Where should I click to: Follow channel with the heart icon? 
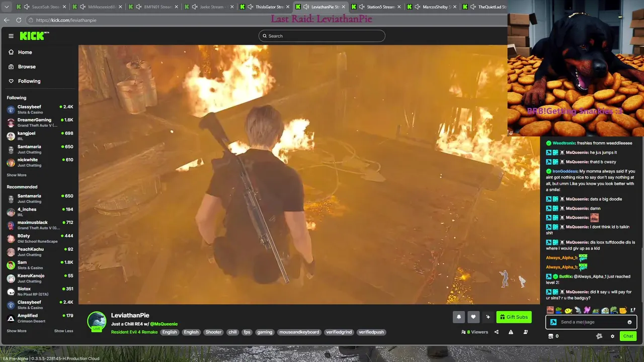point(473,317)
